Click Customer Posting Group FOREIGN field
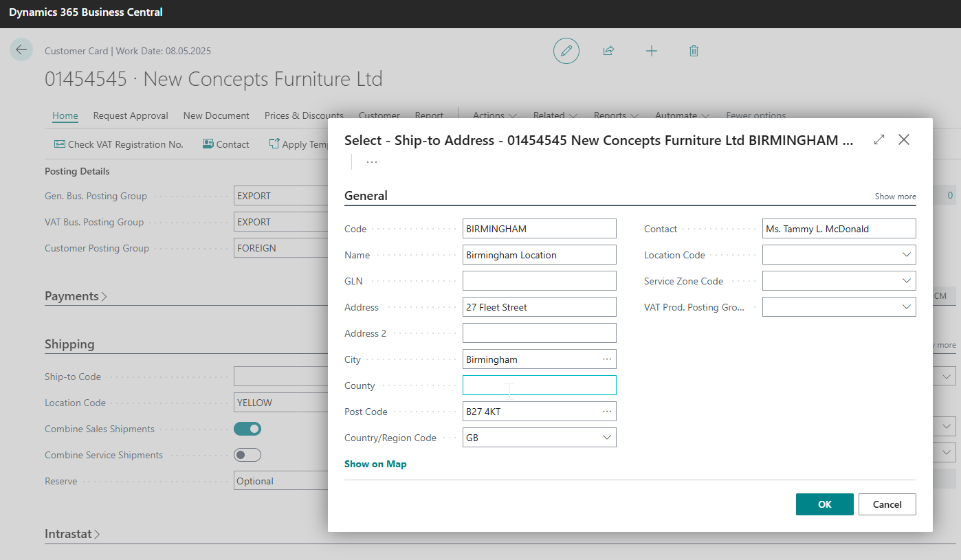 [x=280, y=248]
